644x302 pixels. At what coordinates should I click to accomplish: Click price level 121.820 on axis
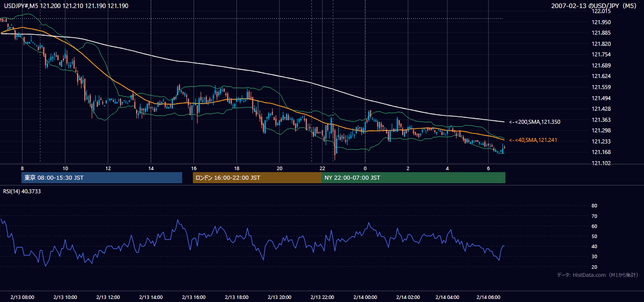(601, 44)
